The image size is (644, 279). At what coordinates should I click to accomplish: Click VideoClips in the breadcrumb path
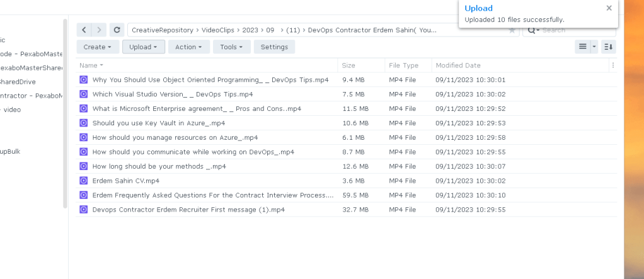[x=218, y=30]
